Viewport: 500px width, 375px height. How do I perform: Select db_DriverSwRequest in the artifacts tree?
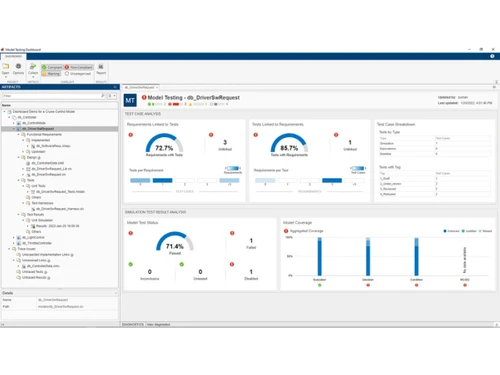(38, 129)
